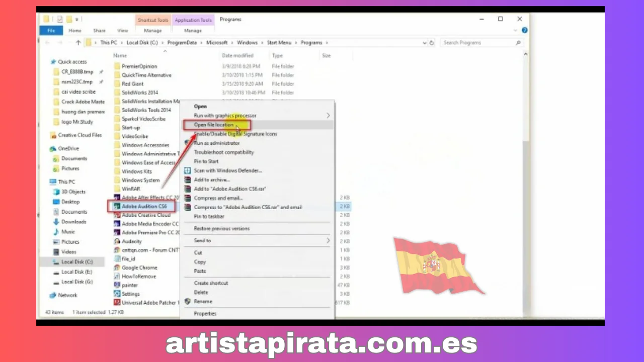
Task: Sort by the Name column header
Action: pyautogui.click(x=120, y=56)
